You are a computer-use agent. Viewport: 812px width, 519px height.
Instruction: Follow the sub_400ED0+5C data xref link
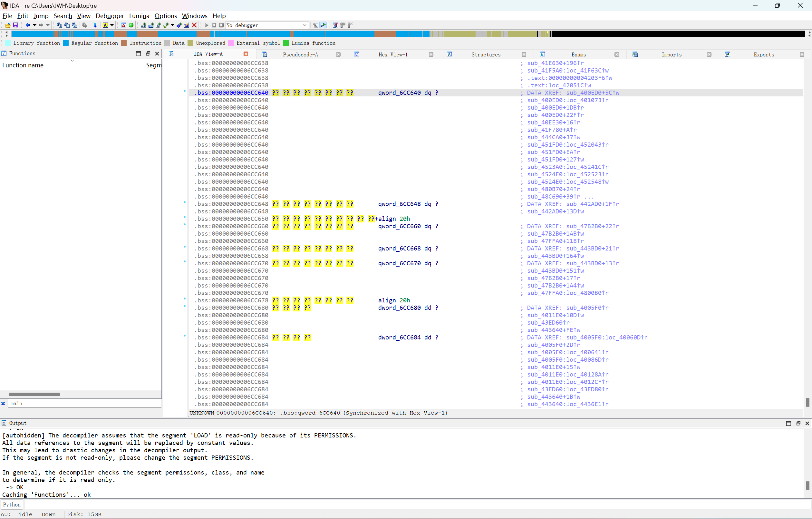click(x=593, y=93)
